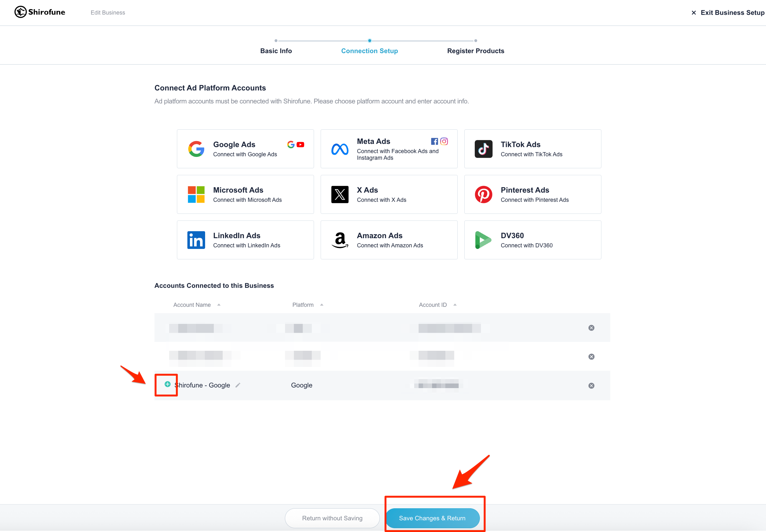Click the LinkedIn logo icon
The image size is (766, 532).
tap(196, 240)
